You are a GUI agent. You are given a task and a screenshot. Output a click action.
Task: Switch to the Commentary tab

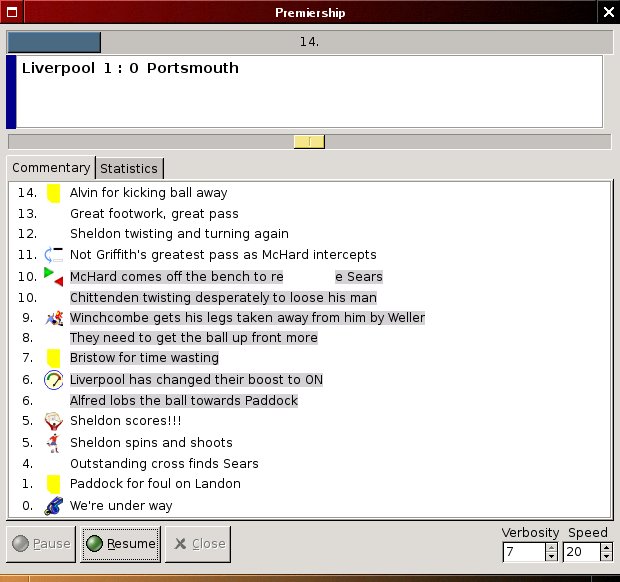pos(51,168)
